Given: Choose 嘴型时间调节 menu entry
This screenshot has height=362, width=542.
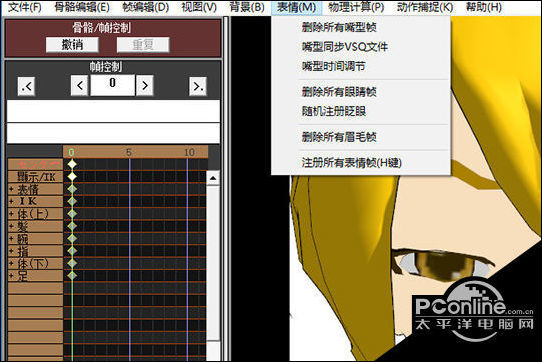Looking at the screenshot, I should (x=333, y=66).
